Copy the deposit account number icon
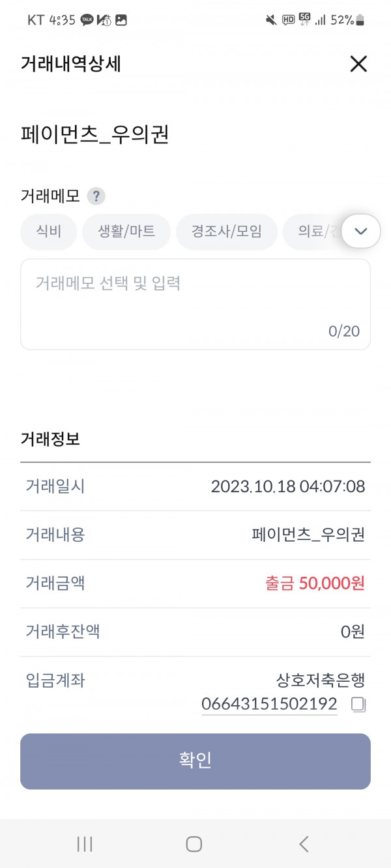This screenshot has height=868, width=391. (358, 704)
